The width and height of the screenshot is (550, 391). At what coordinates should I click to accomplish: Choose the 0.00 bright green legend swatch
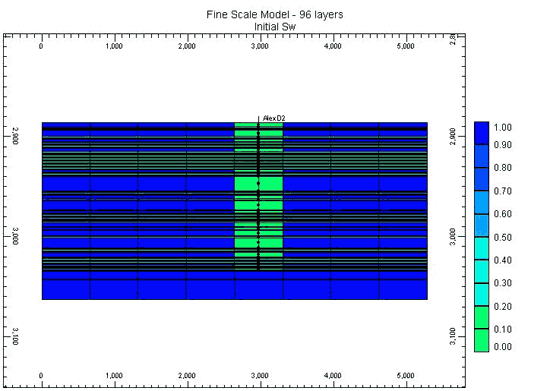coord(481,340)
